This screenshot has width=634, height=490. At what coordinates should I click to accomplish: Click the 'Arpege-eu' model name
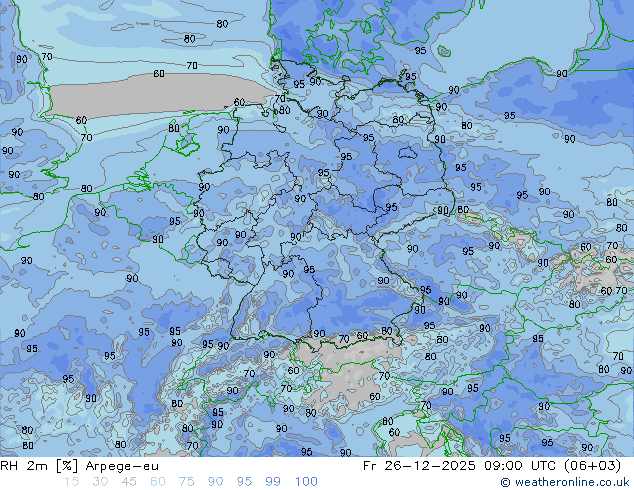122,467
